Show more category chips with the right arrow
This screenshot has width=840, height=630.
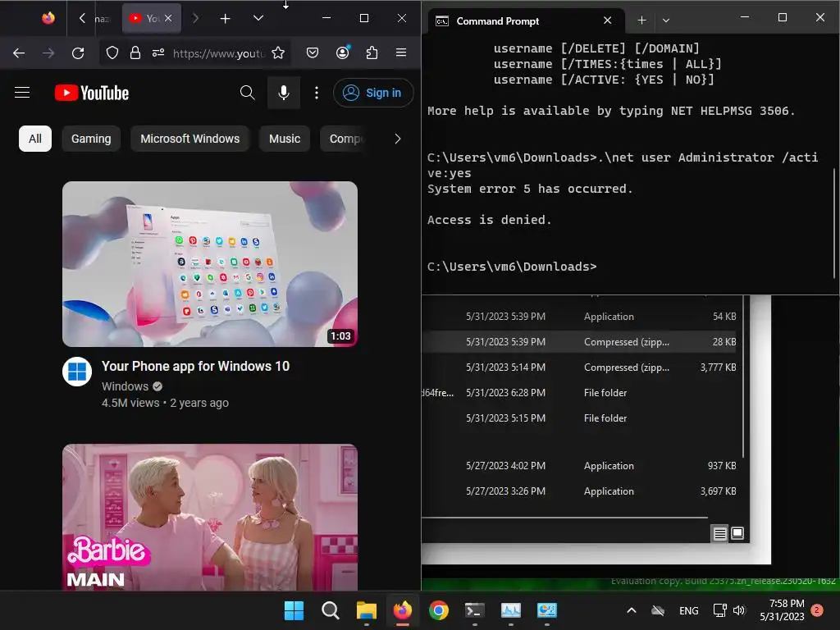pos(398,139)
